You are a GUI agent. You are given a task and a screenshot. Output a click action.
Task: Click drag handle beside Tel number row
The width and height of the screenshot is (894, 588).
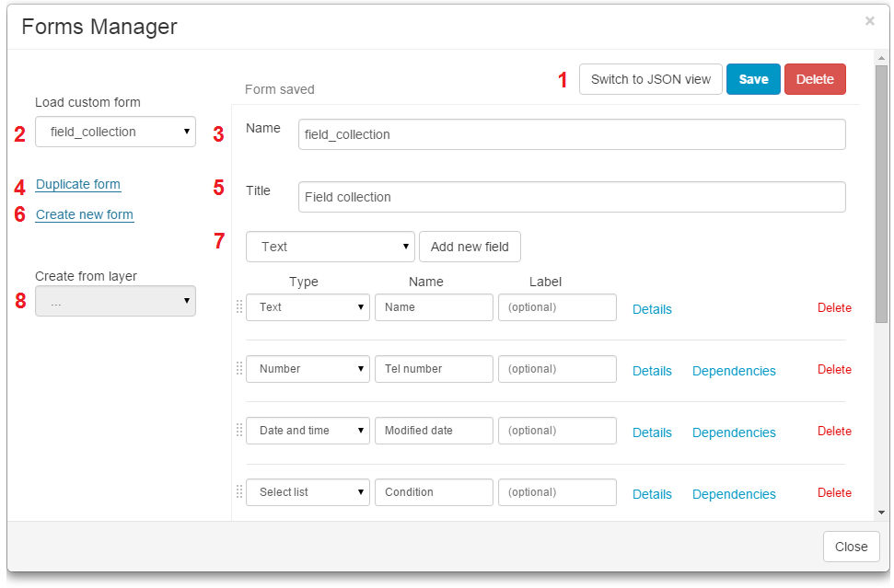click(239, 369)
